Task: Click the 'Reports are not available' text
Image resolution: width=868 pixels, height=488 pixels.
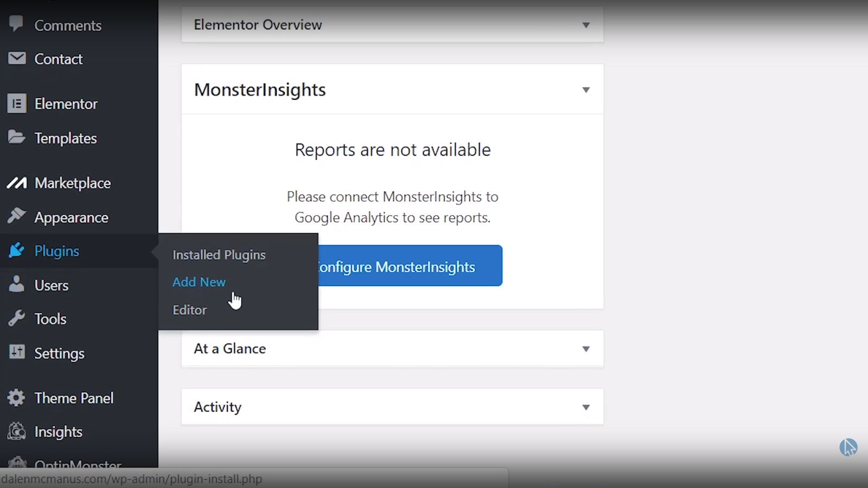Action: pyautogui.click(x=393, y=150)
